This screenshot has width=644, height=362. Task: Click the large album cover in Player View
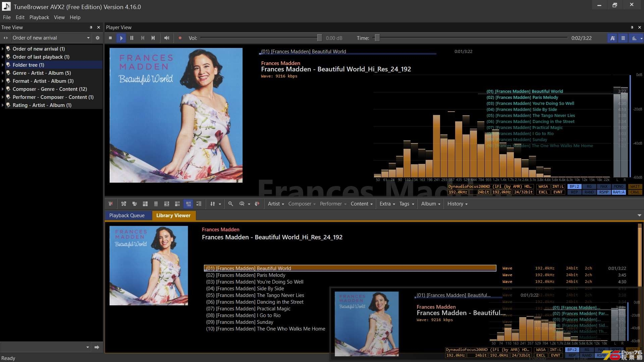tap(176, 115)
